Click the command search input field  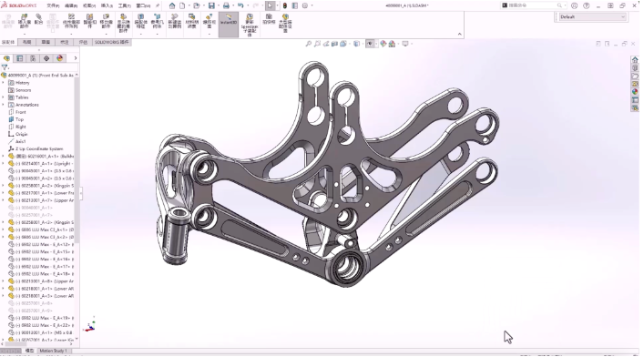[532, 5]
